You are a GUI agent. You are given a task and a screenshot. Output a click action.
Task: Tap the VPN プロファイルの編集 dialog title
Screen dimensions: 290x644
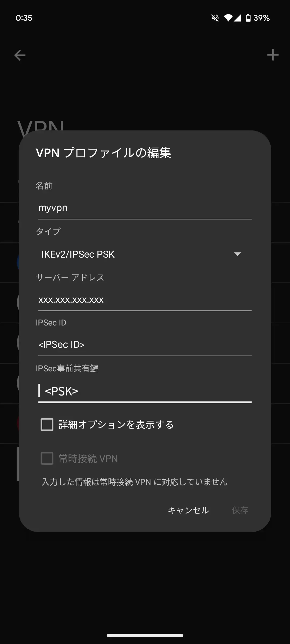104,153
